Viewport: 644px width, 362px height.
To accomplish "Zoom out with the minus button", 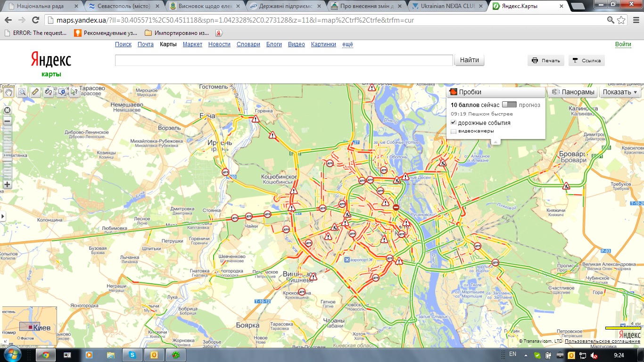I will tap(7, 121).
